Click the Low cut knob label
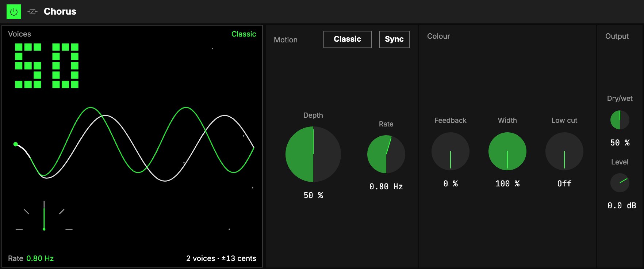The width and height of the screenshot is (644, 269). (x=564, y=120)
